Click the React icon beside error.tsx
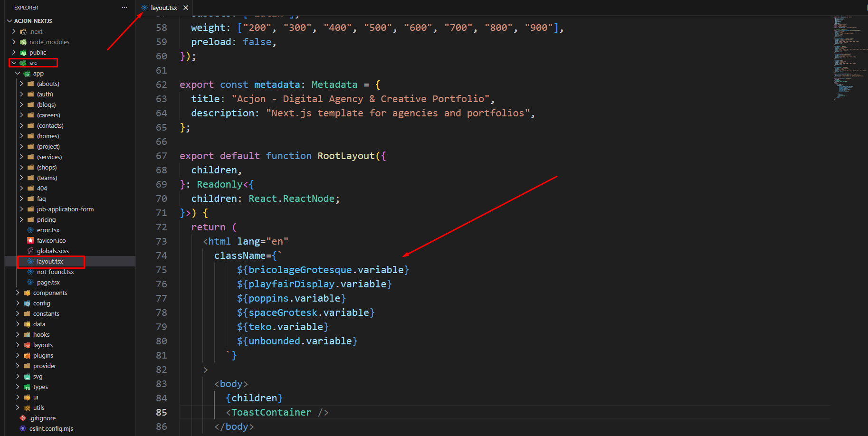 (x=30, y=230)
